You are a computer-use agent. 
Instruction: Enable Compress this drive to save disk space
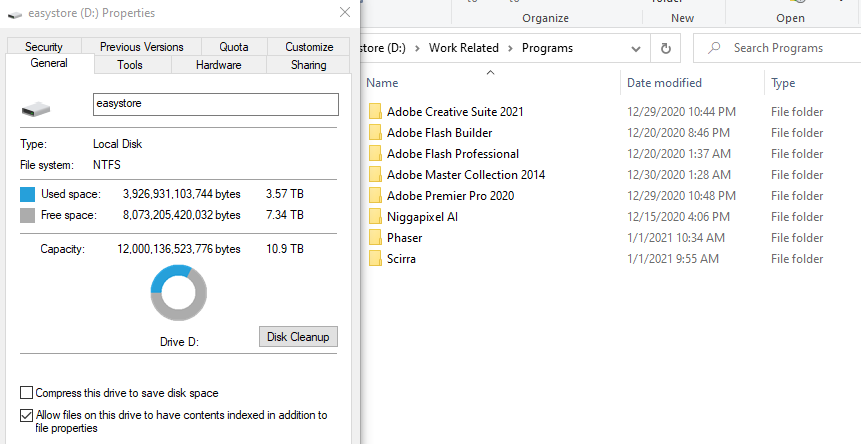pyautogui.click(x=26, y=392)
